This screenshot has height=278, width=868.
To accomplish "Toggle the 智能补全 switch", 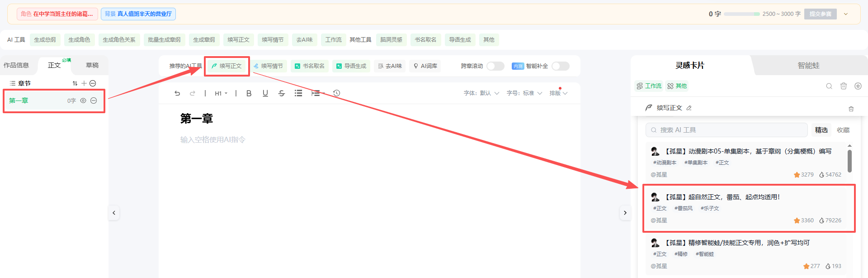I will pyautogui.click(x=561, y=66).
